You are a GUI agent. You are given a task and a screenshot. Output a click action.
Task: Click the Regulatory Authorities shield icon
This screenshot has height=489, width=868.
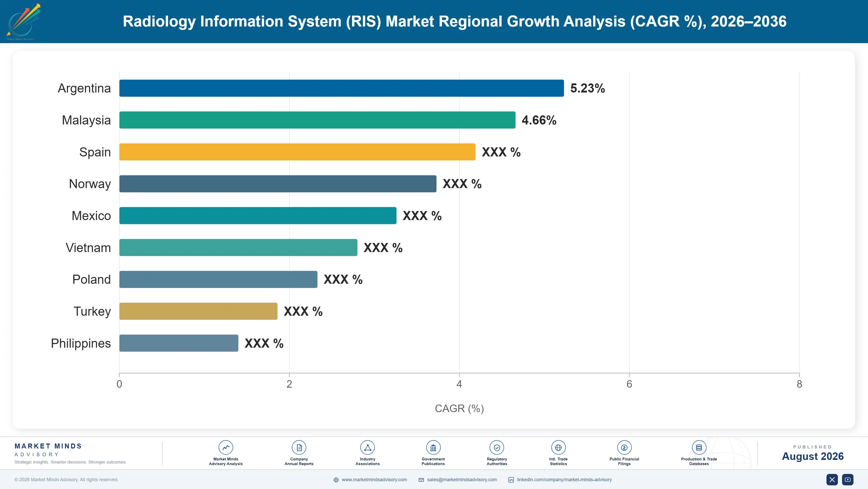click(x=497, y=447)
